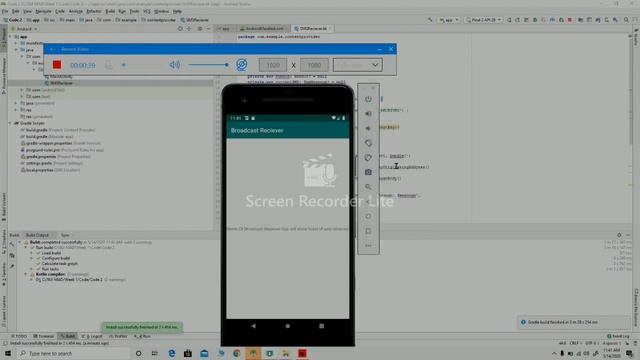
Task: Select MainActivity in the project tree
Action: pos(60,76)
